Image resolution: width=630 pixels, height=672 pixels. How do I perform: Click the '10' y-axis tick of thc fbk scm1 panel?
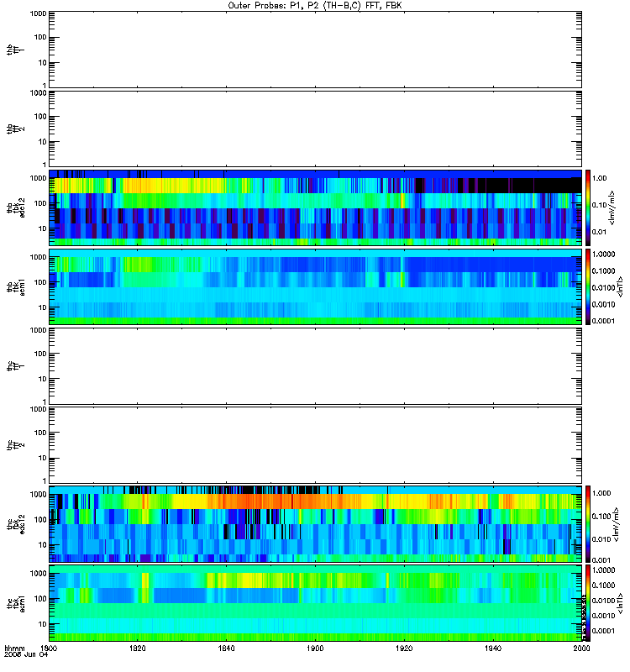pyautogui.click(x=43, y=624)
